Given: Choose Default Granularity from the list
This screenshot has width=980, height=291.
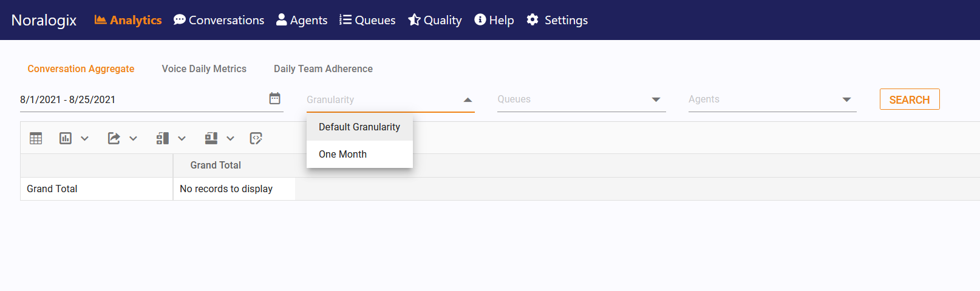Looking at the screenshot, I should click(x=359, y=127).
